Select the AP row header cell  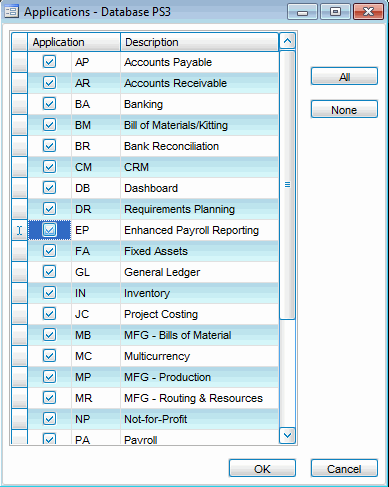click(20, 62)
